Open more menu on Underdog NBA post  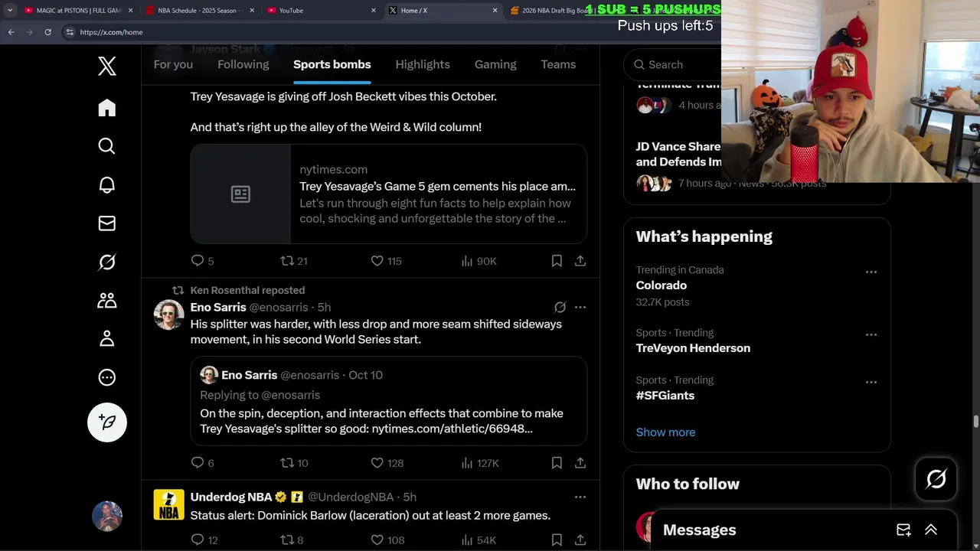[x=580, y=497]
